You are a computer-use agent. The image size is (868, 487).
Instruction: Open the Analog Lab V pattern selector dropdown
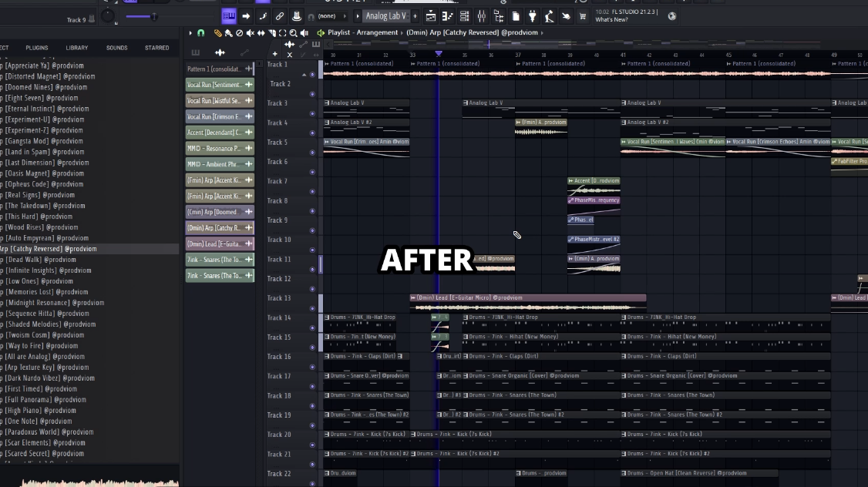tap(385, 16)
